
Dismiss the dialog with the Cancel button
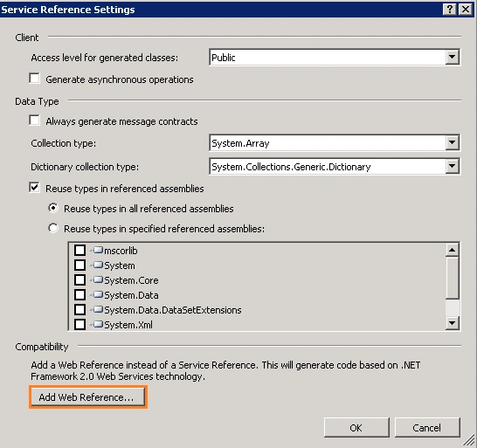[x=427, y=428]
